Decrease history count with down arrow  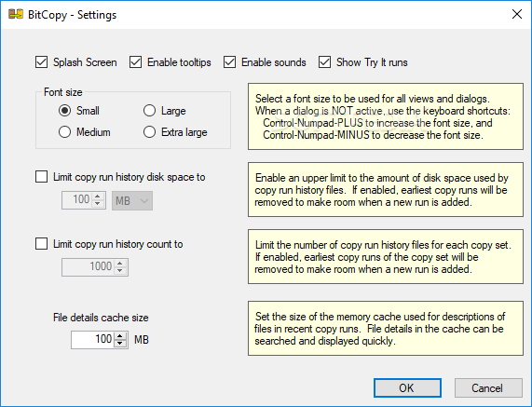point(120,271)
